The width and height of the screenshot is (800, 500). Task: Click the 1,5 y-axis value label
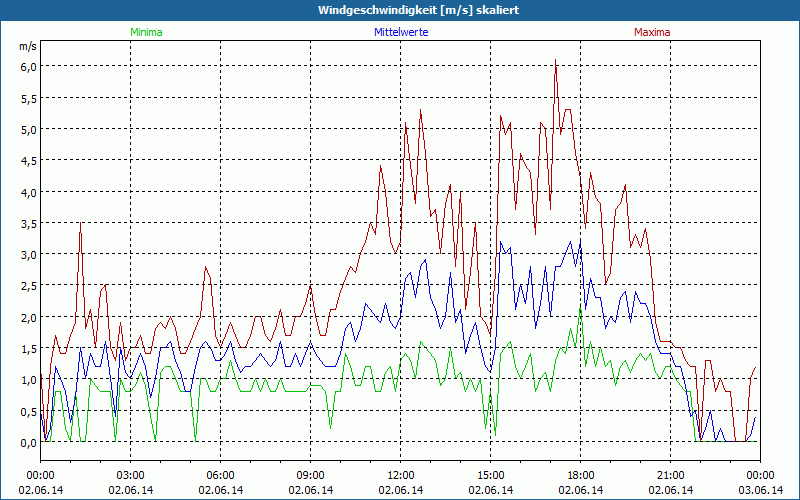tap(28, 349)
